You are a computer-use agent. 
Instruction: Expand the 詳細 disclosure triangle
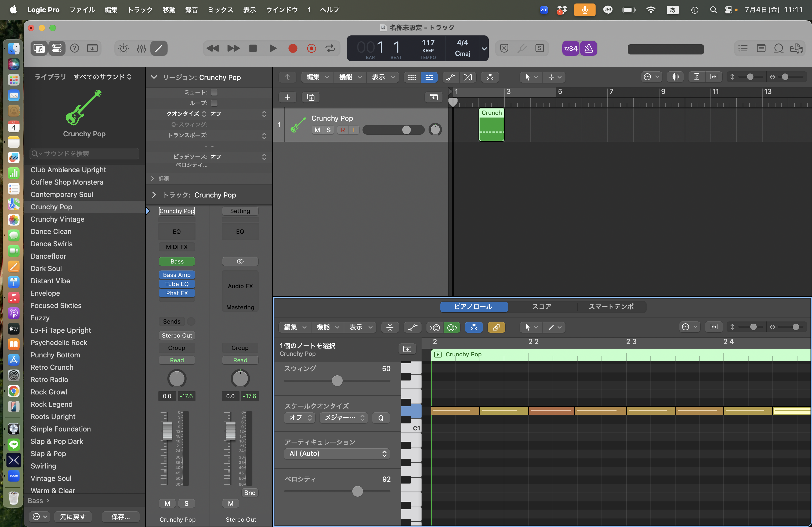153,178
